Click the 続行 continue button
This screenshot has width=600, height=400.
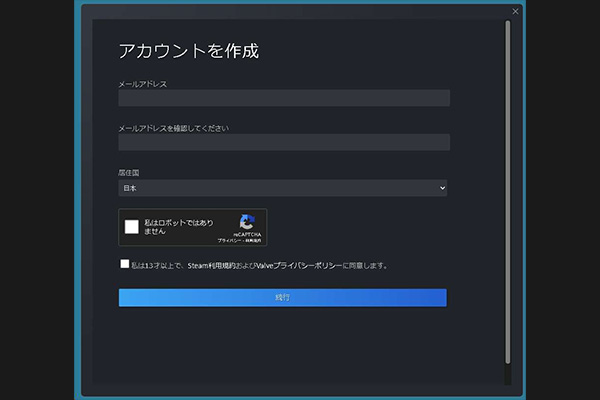pos(283,298)
